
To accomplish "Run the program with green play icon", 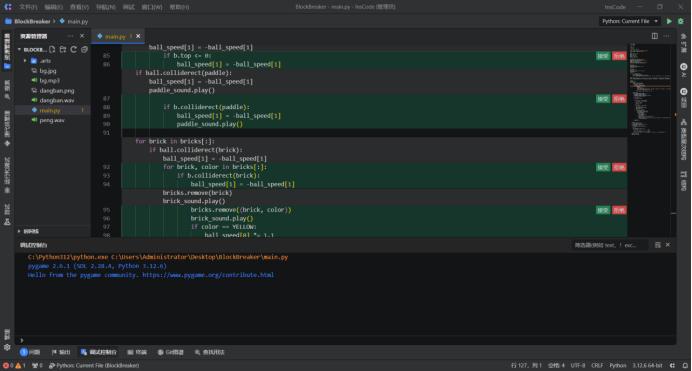I will 669,21.
